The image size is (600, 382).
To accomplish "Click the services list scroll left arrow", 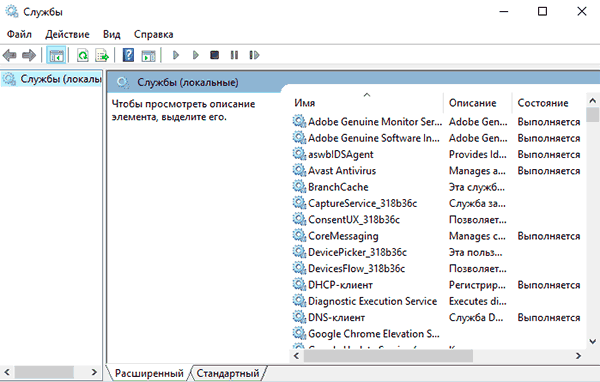I will (x=296, y=356).
